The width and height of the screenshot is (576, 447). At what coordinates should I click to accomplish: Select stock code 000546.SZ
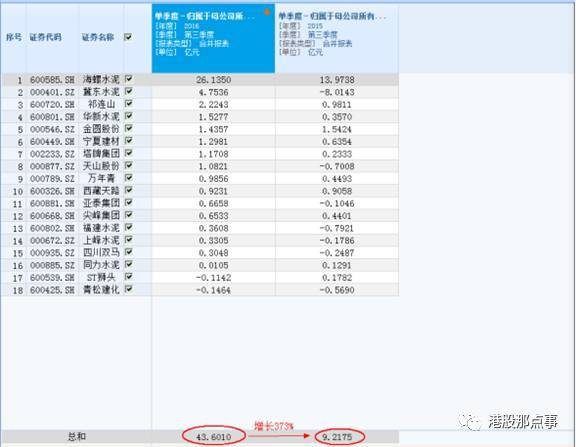click(52, 129)
